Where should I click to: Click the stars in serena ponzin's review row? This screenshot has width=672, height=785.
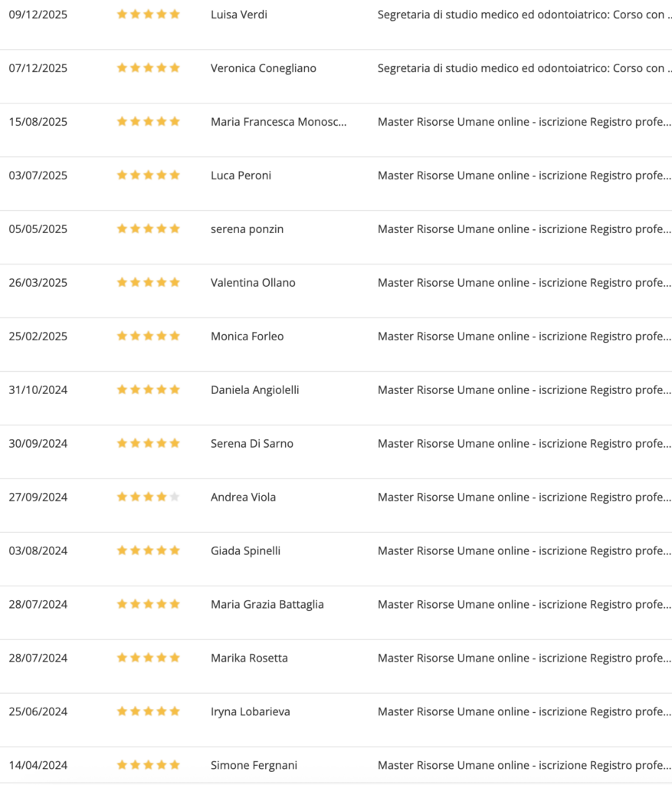coord(148,229)
